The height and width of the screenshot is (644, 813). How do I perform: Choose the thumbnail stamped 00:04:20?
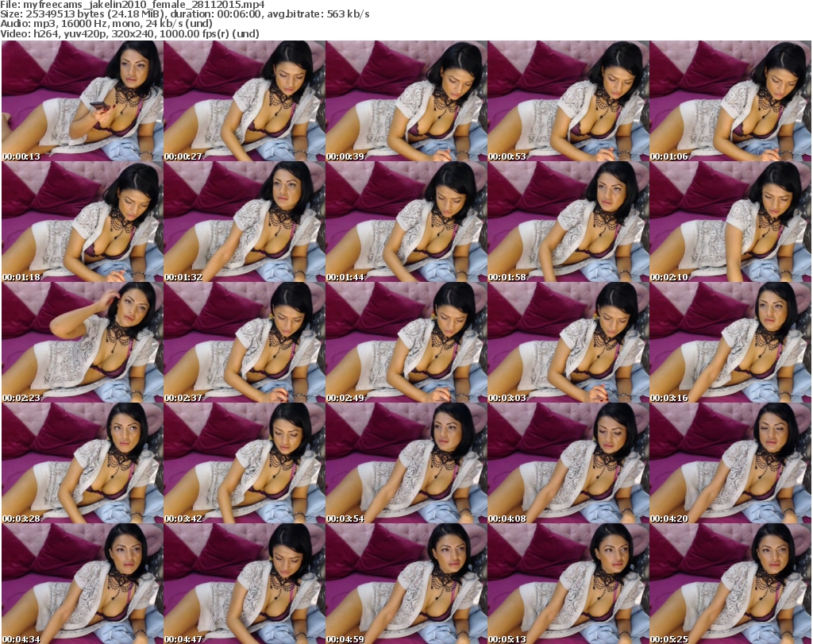[x=730, y=463]
